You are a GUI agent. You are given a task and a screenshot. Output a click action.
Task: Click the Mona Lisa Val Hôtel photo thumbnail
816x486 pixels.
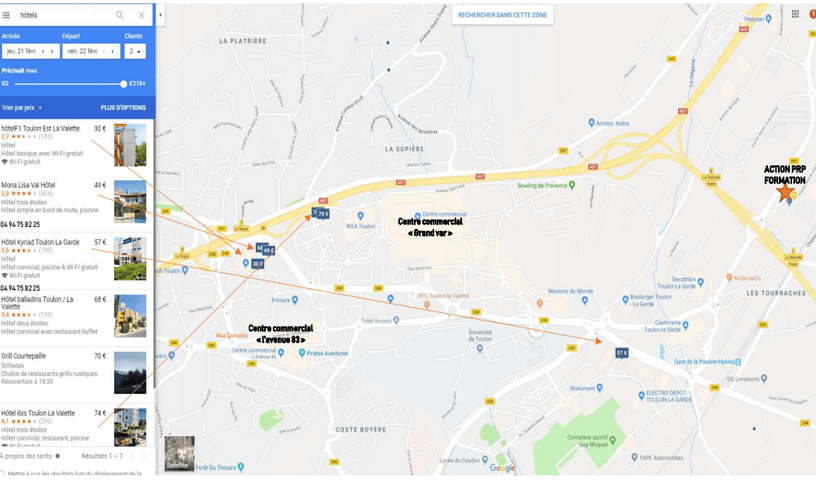[130, 202]
